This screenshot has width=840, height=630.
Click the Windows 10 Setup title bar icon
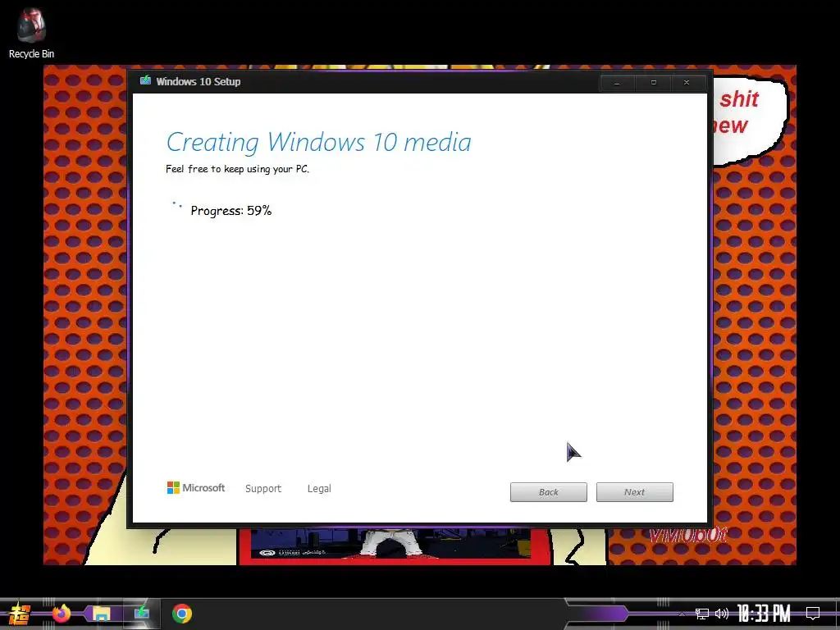tap(145, 81)
